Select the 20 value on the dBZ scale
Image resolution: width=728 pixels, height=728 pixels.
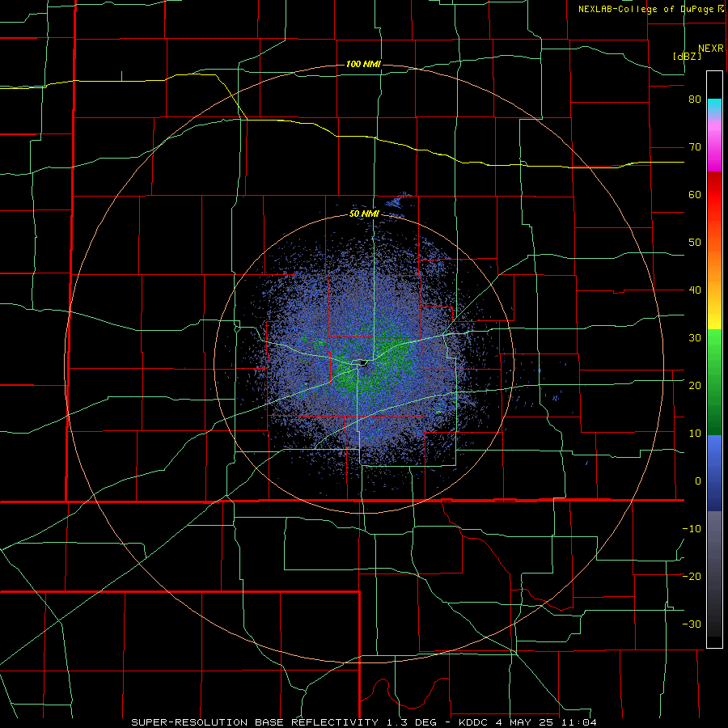point(695,386)
